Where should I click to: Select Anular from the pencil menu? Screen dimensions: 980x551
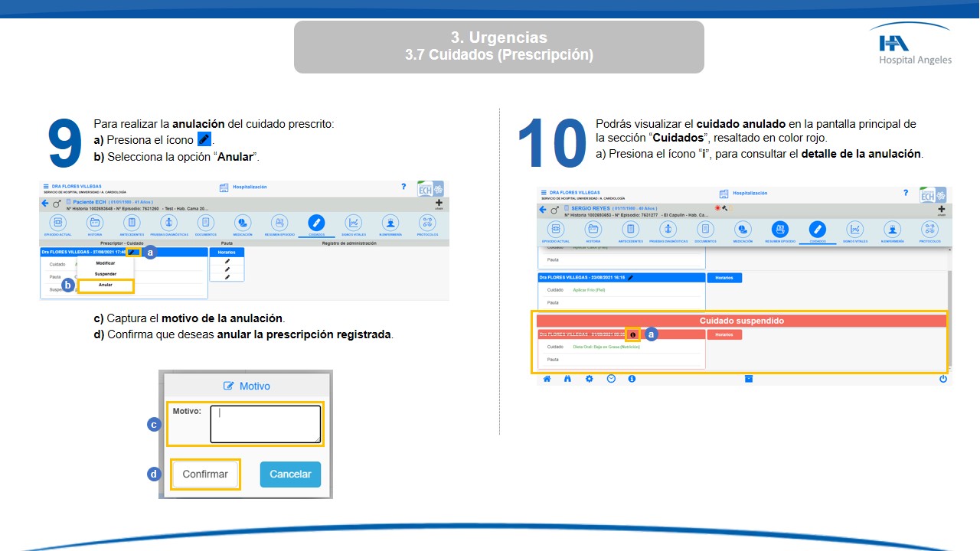point(106,285)
